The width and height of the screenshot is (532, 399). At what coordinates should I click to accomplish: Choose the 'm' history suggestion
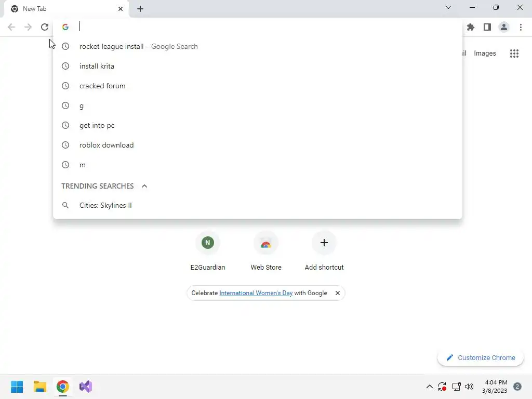[258, 165]
